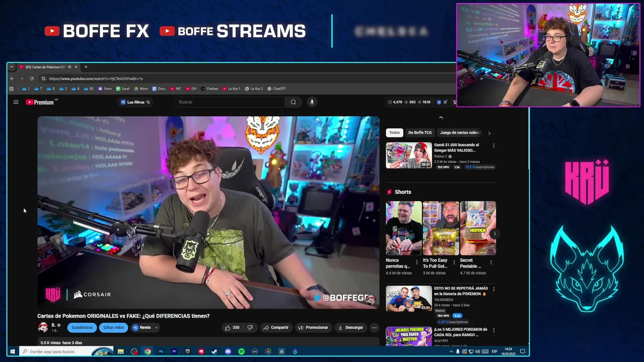This screenshot has height=362, width=644.
Task: Open options for the VALMASEDA Pokemon video
Action: (494, 289)
